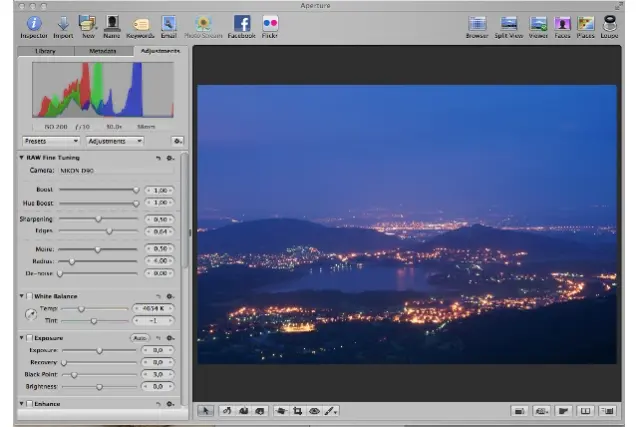Open the Adjustments pop-up menu
Viewport: 640px width, 427px height.
click(x=113, y=141)
